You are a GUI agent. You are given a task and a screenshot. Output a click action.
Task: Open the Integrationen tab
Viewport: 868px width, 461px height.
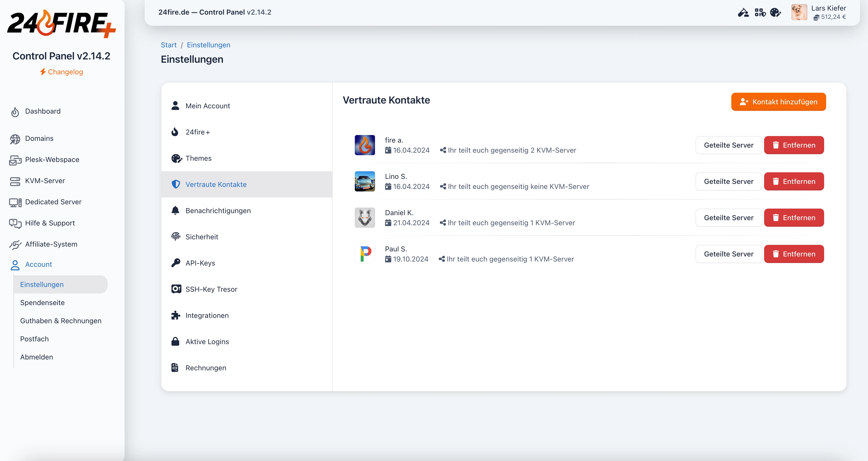coord(247,316)
